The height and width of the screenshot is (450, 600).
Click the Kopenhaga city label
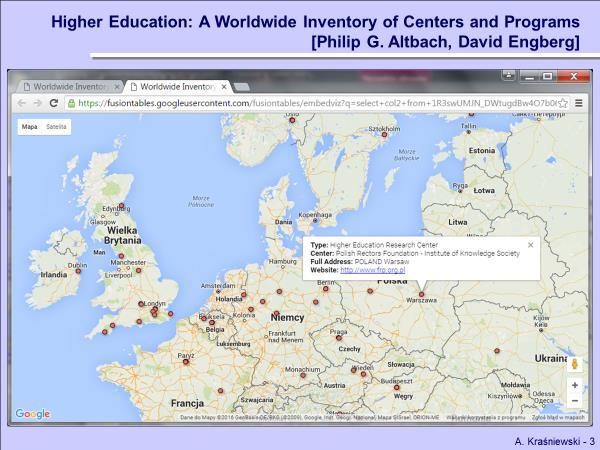(x=315, y=215)
